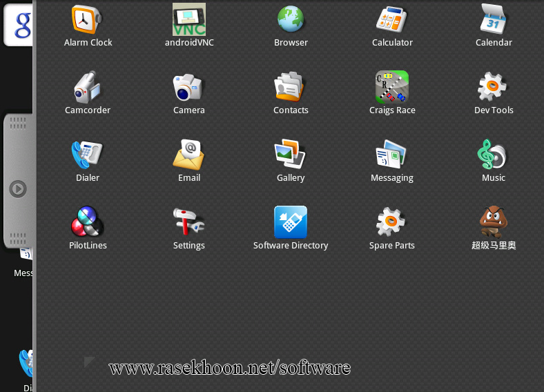Open the Messaging app
544x392 pixels.
pos(392,155)
